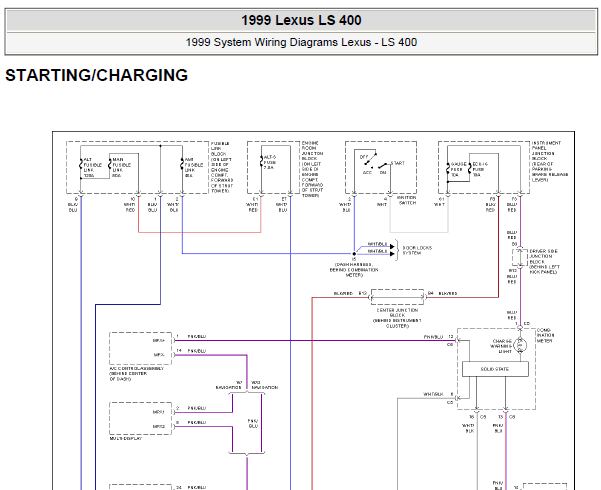The height and width of the screenshot is (490, 601).
Task: Click the CENTER JUNCTION BLOCK label
Action: (x=397, y=318)
